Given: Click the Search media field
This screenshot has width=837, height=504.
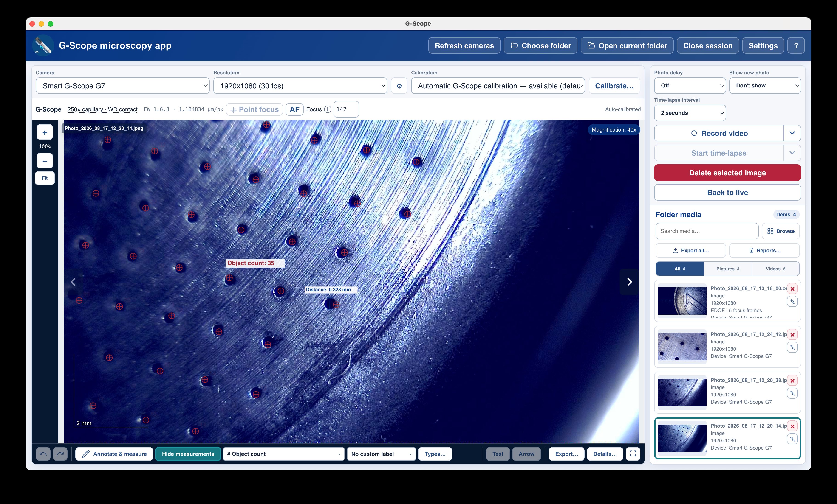Looking at the screenshot, I should click(x=707, y=231).
